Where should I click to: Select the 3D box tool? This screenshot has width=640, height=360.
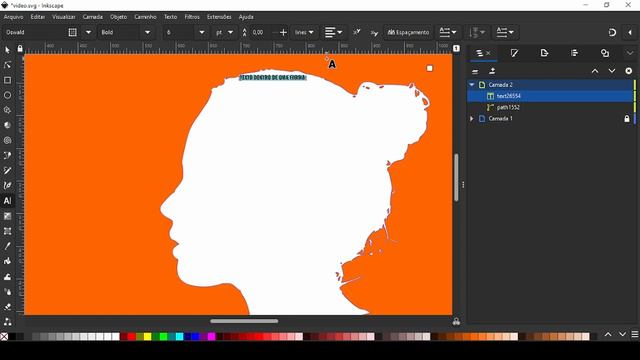point(7,125)
